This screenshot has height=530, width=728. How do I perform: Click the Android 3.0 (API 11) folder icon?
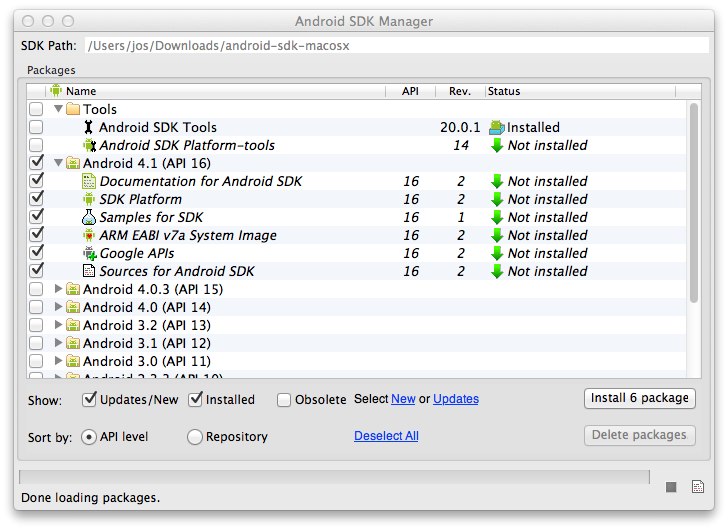[x=73, y=361]
